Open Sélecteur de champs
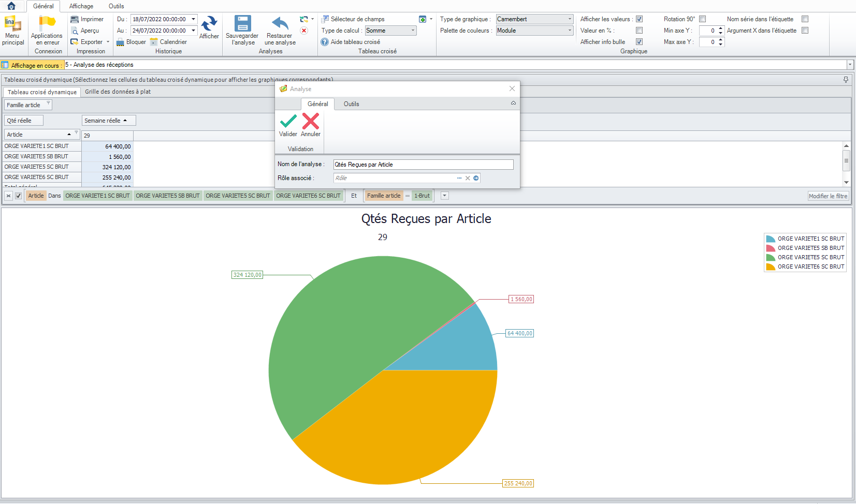Screen dimensions: 856x504 pyautogui.click(x=353, y=19)
